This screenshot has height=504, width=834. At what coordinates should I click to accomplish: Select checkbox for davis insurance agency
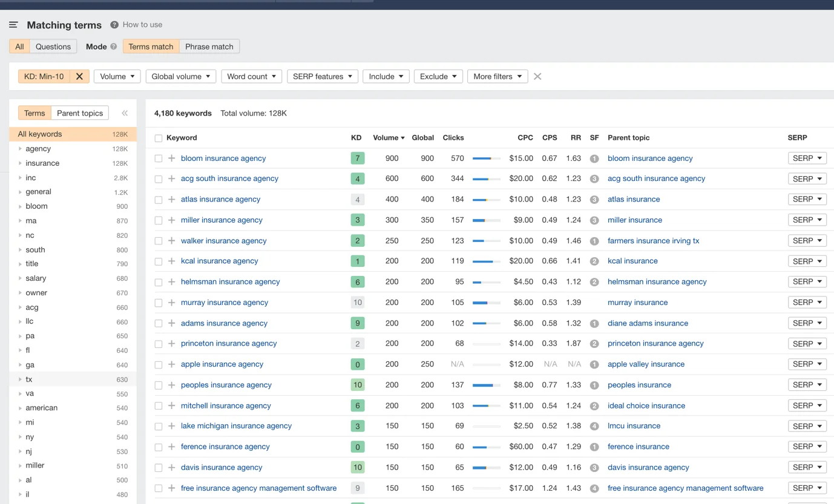coord(159,468)
